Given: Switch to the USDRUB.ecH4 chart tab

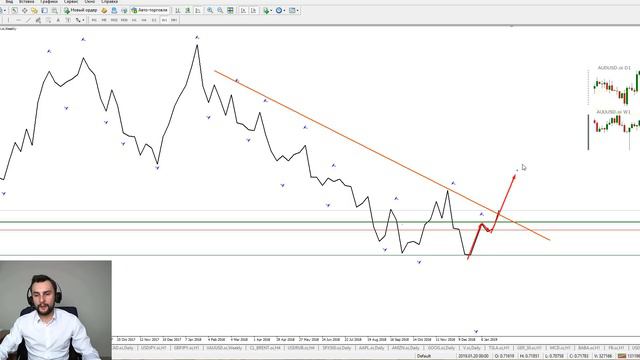Looking at the screenshot, I should click(301, 348).
